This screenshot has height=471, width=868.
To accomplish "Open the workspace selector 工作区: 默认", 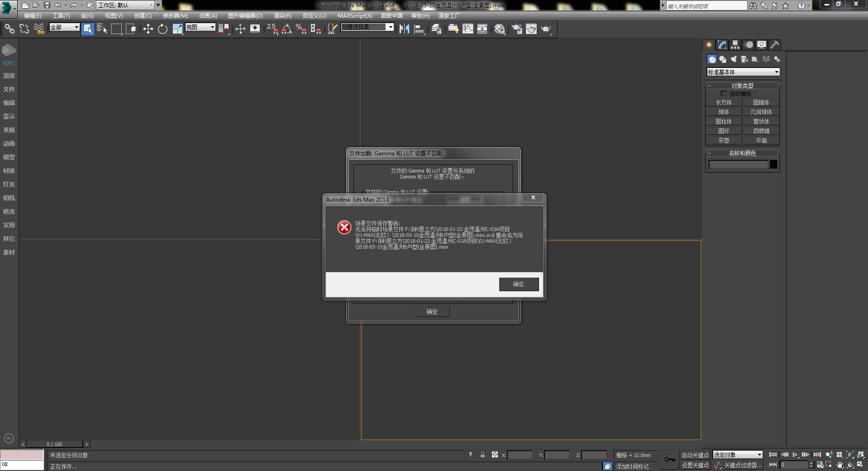I will [125, 5].
